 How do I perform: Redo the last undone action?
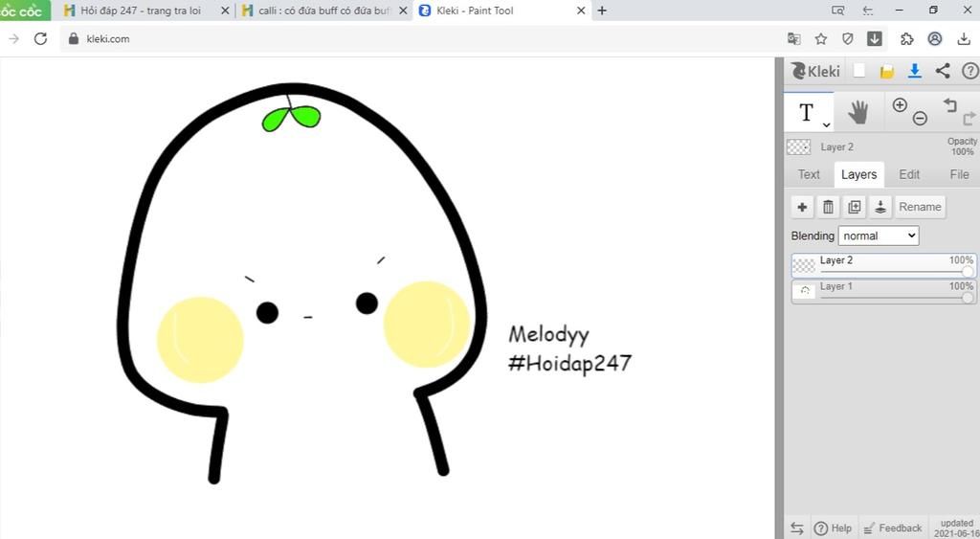(x=969, y=118)
